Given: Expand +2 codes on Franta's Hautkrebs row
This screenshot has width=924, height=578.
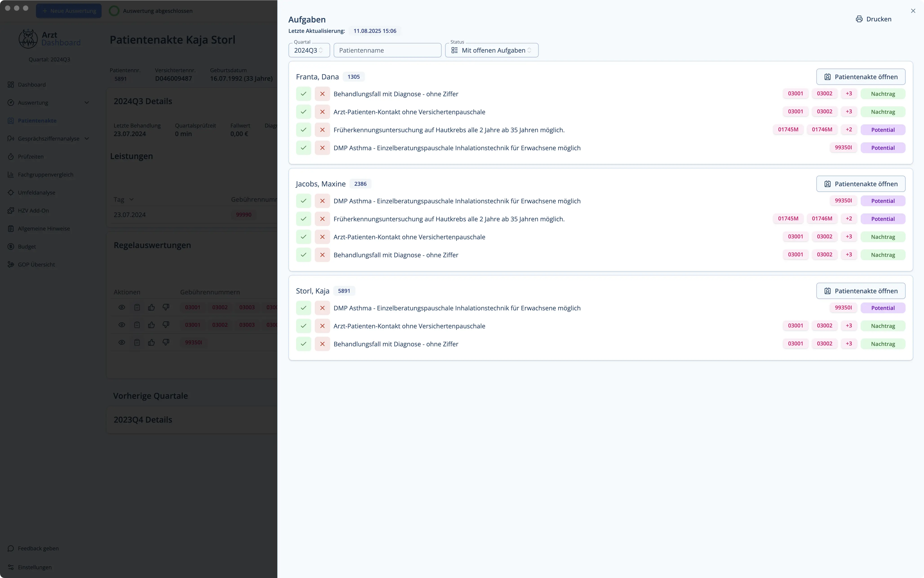Looking at the screenshot, I should coord(849,130).
